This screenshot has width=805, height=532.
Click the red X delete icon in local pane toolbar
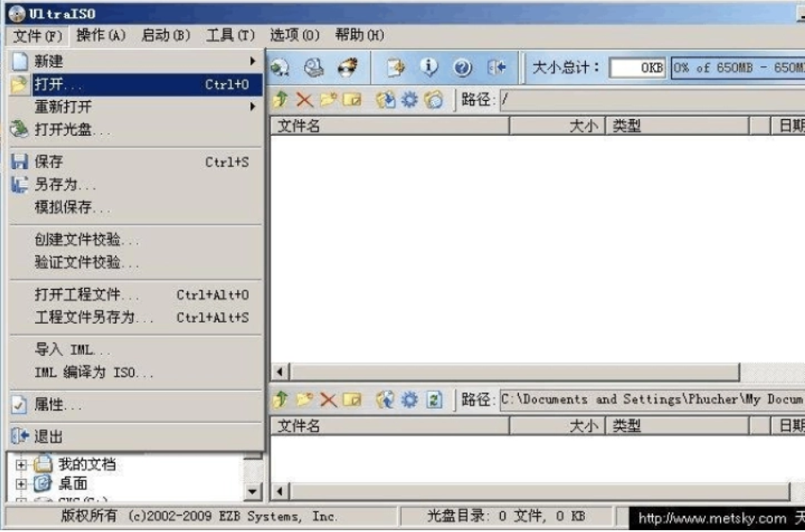(328, 399)
